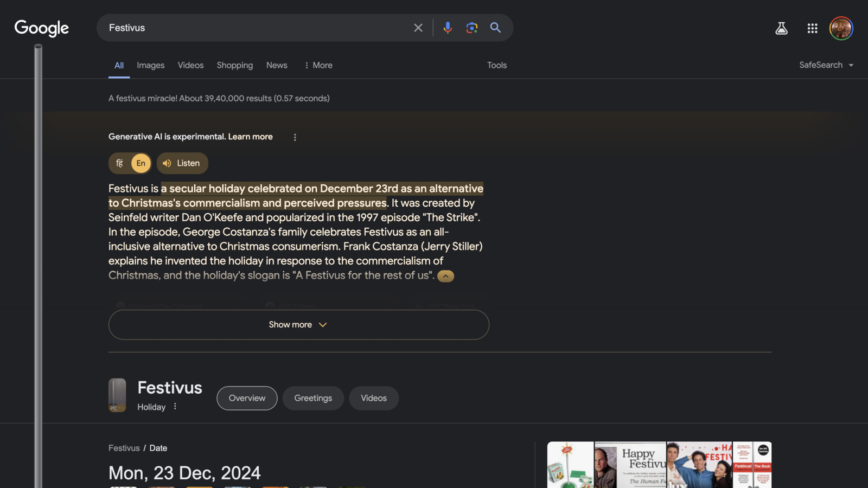Open Search Labs via the flask icon
Screen dimensions: 868x488
[781, 28]
